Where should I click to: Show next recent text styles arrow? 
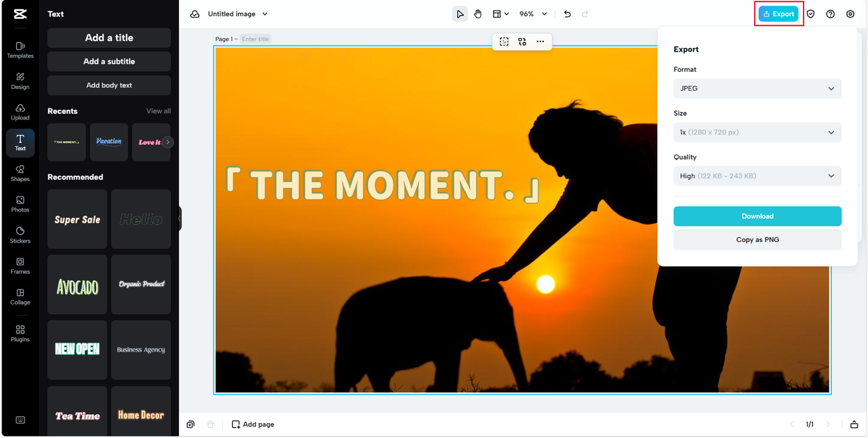pyautogui.click(x=168, y=142)
